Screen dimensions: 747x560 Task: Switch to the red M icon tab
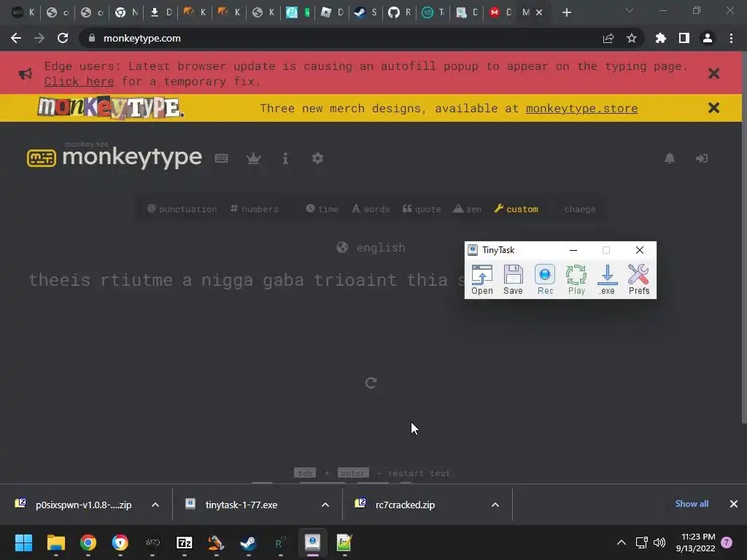[x=500, y=12]
